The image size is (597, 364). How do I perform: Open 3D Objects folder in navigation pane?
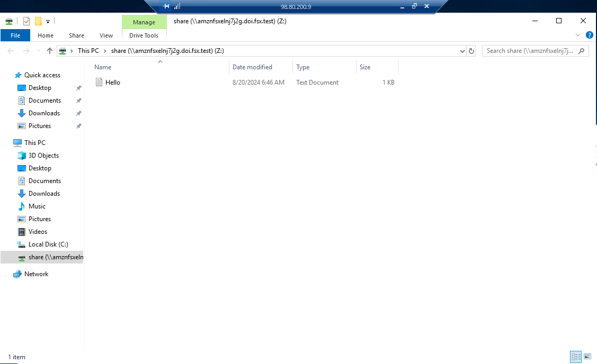pyautogui.click(x=43, y=155)
